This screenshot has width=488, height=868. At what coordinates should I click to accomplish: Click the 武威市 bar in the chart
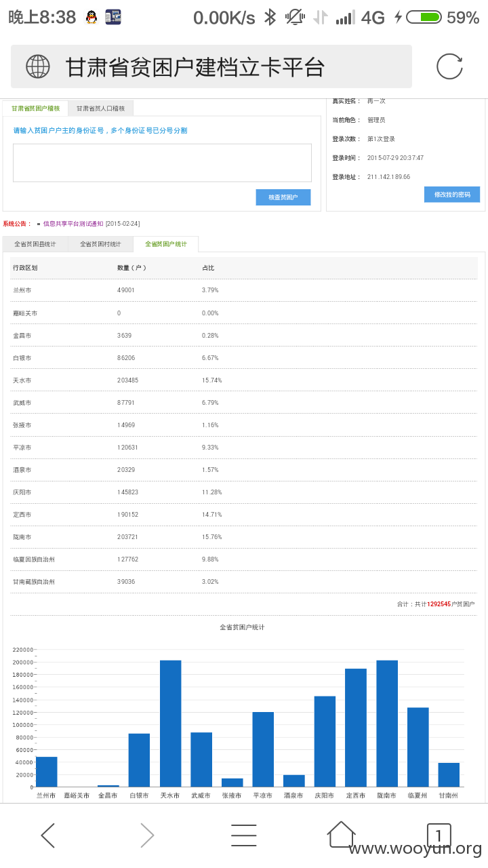(201, 759)
